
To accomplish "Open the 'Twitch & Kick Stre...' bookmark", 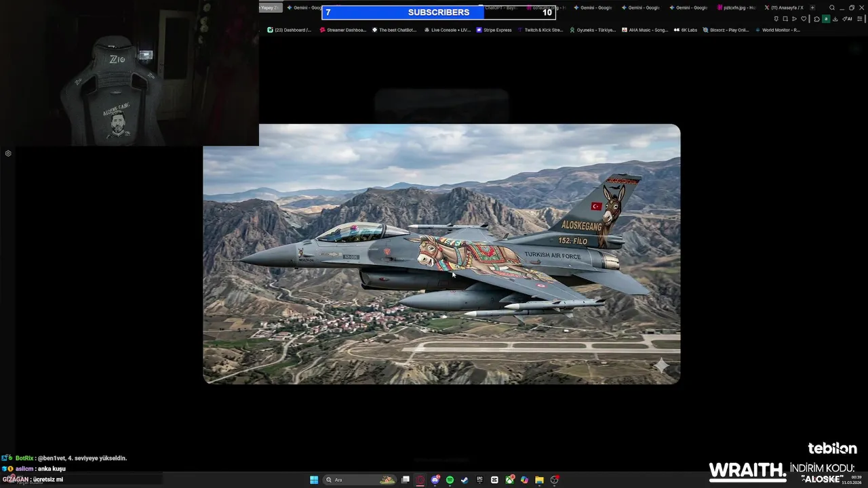I will pos(540,30).
